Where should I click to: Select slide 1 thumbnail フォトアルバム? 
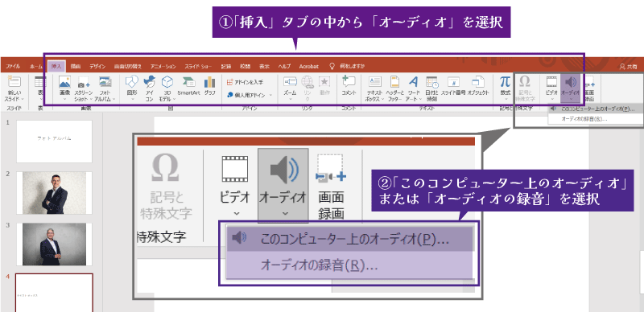[54, 142]
